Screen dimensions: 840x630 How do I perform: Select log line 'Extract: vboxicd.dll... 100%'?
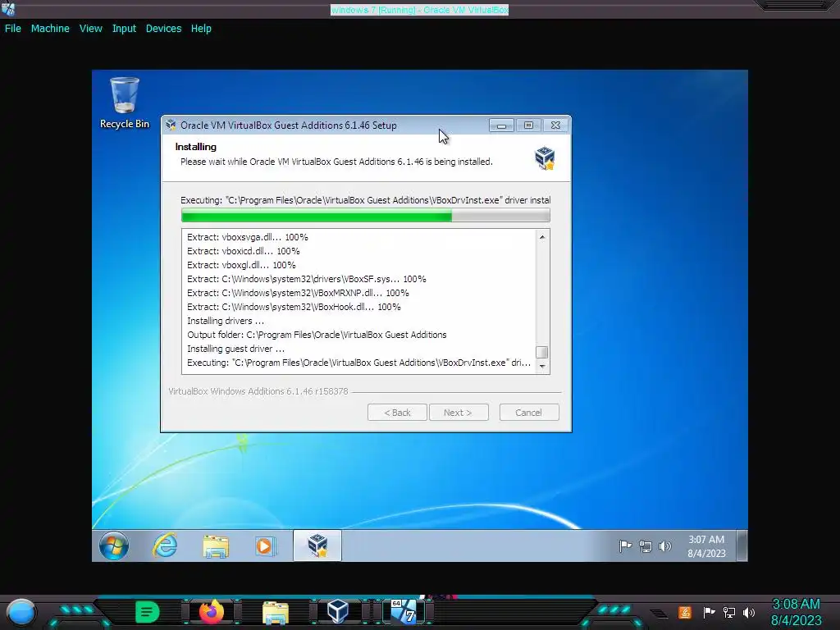[243, 251]
